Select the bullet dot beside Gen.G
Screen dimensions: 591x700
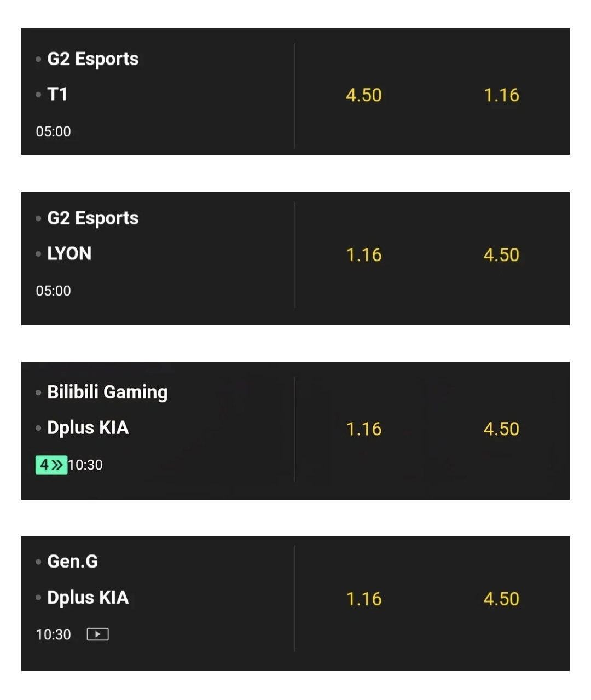click(38, 562)
